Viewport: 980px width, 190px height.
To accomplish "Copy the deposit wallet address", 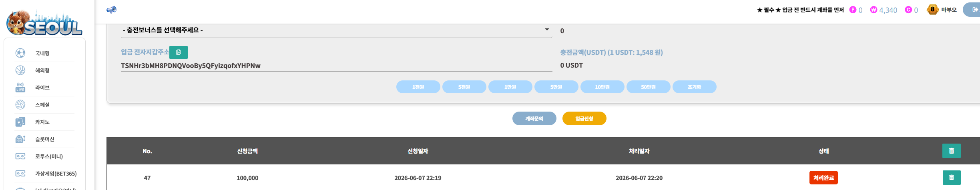I will [x=179, y=52].
